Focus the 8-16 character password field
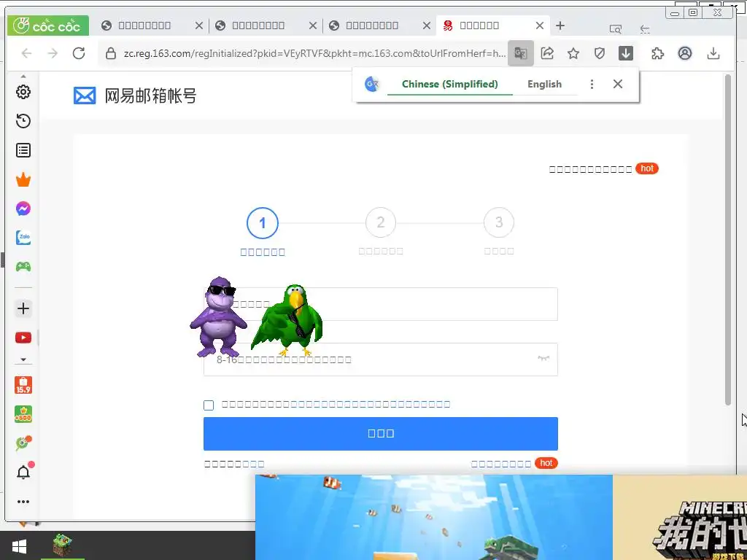The height and width of the screenshot is (560, 747). click(381, 359)
